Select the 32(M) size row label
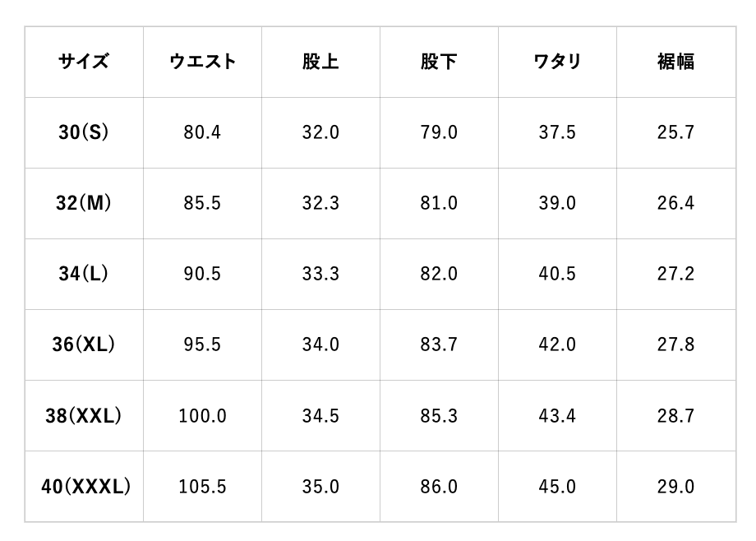This screenshot has width=756, height=541. 84,203
